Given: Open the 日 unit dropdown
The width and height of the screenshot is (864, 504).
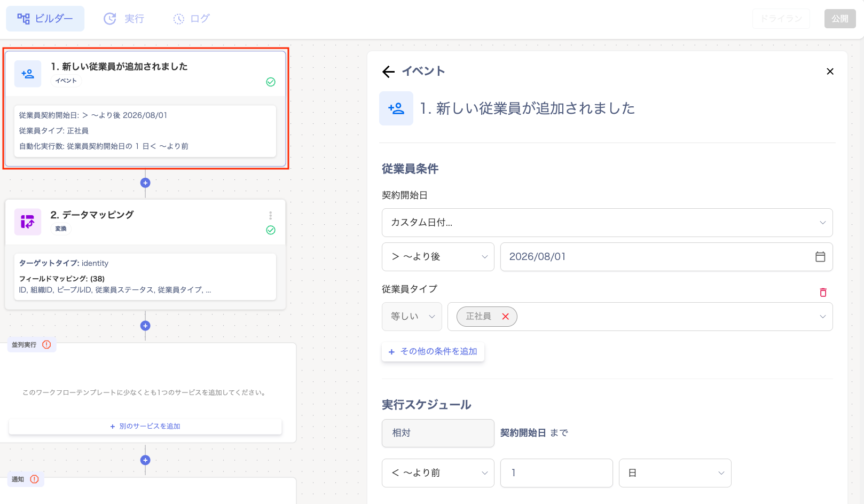Looking at the screenshot, I should pyautogui.click(x=675, y=473).
